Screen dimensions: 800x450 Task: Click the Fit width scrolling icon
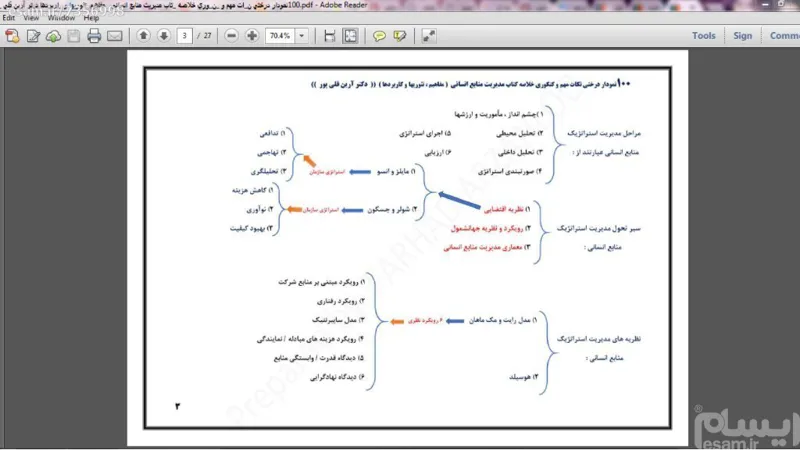point(330,36)
